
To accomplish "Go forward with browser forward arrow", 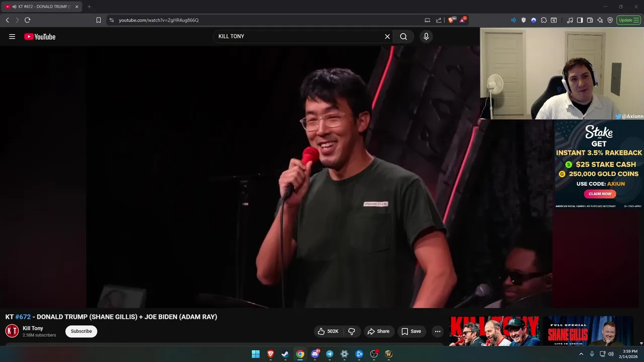I will click(x=17, y=20).
